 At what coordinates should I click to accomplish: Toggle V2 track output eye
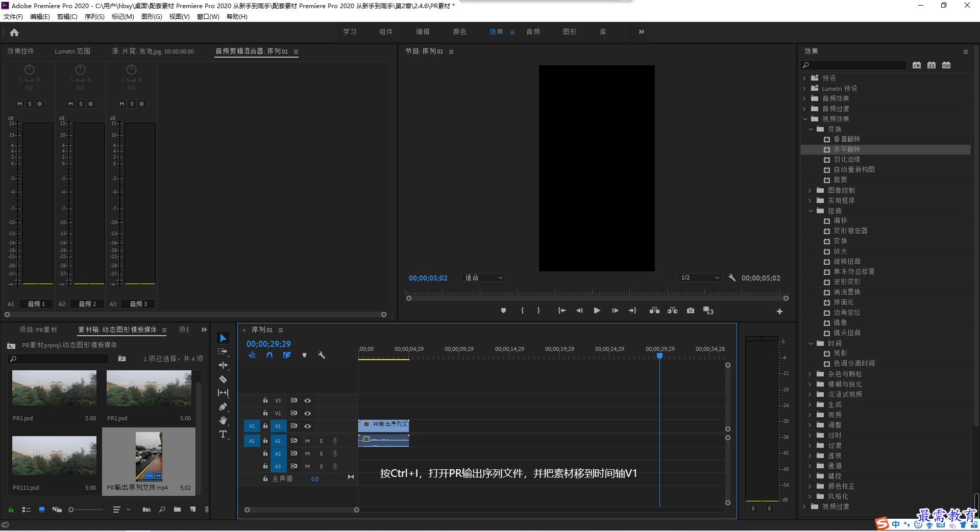308,413
